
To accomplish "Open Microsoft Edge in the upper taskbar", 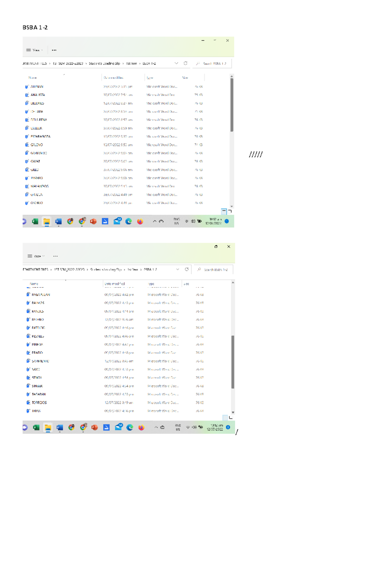I will pyautogui.click(x=129, y=221).
